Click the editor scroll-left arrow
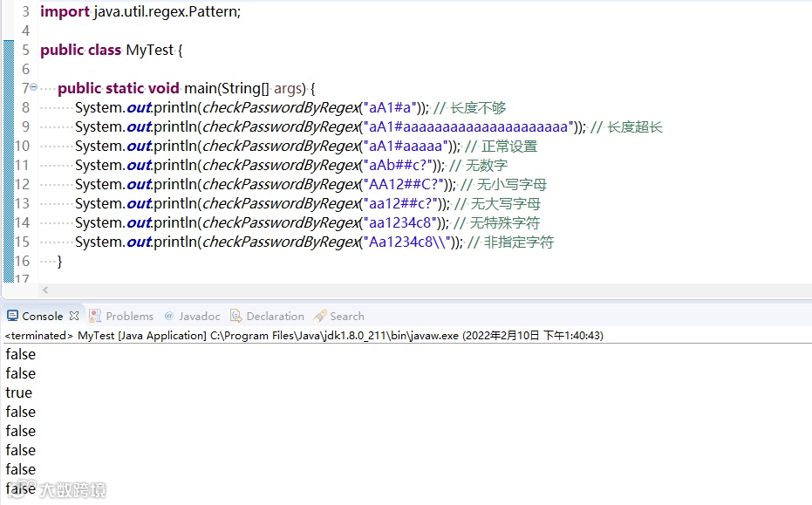Screen dimensions: 812x505 coord(45,290)
